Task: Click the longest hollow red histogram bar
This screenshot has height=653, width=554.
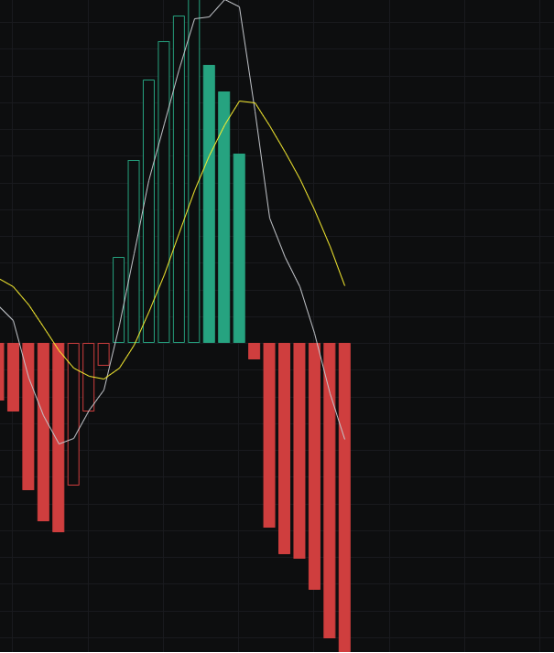Action: tap(74, 414)
